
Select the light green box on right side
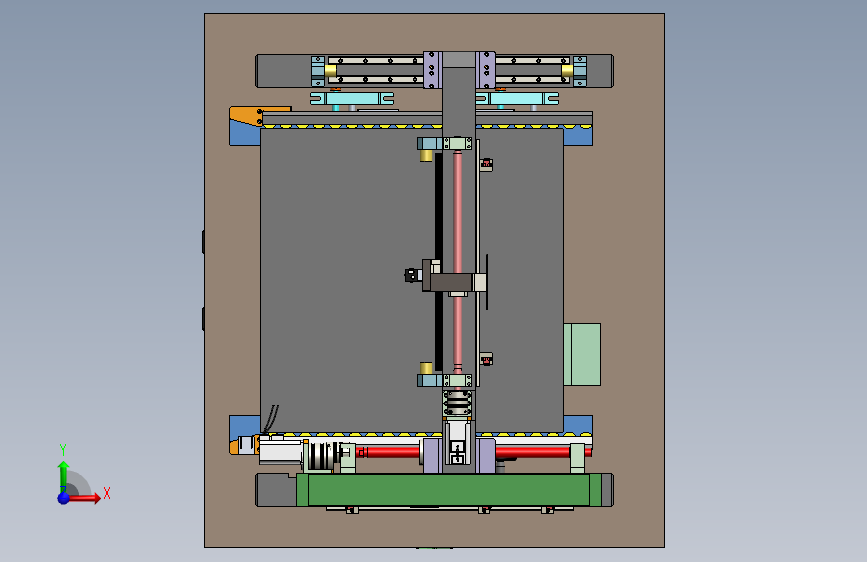coord(582,355)
